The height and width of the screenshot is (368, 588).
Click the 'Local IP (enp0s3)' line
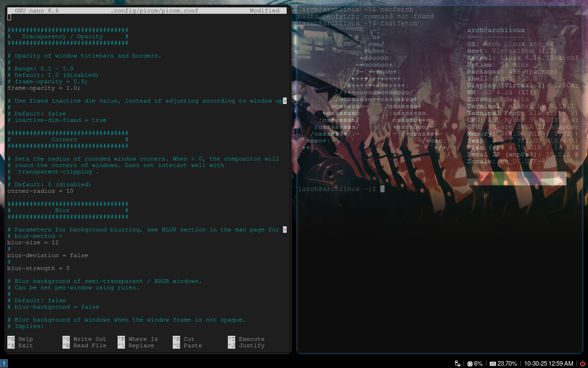click(523, 155)
